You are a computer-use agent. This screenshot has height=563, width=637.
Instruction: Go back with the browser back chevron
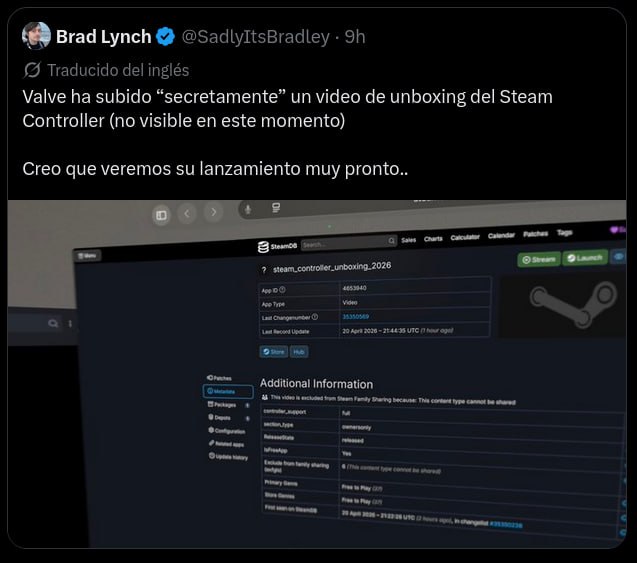pos(187,213)
